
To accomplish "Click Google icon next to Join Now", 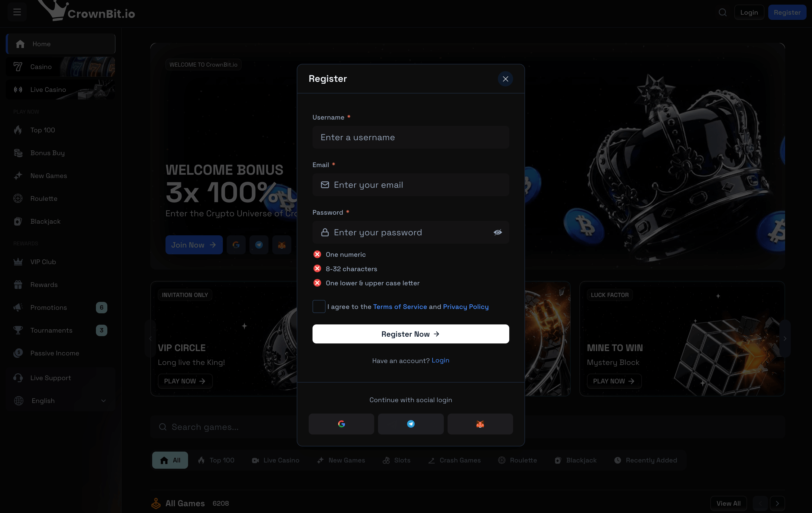I will 236,245.
